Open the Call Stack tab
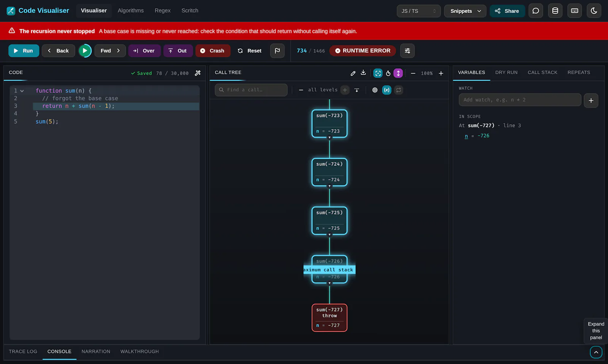Viewport: 608px width, 364px height. click(x=542, y=72)
